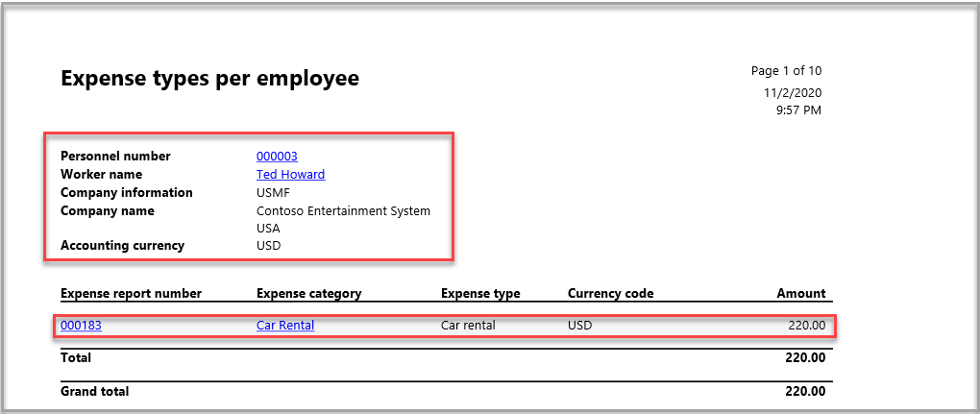Image resolution: width=980 pixels, height=414 pixels.
Task: Click the 'Expense report number' column header
Action: (x=132, y=294)
